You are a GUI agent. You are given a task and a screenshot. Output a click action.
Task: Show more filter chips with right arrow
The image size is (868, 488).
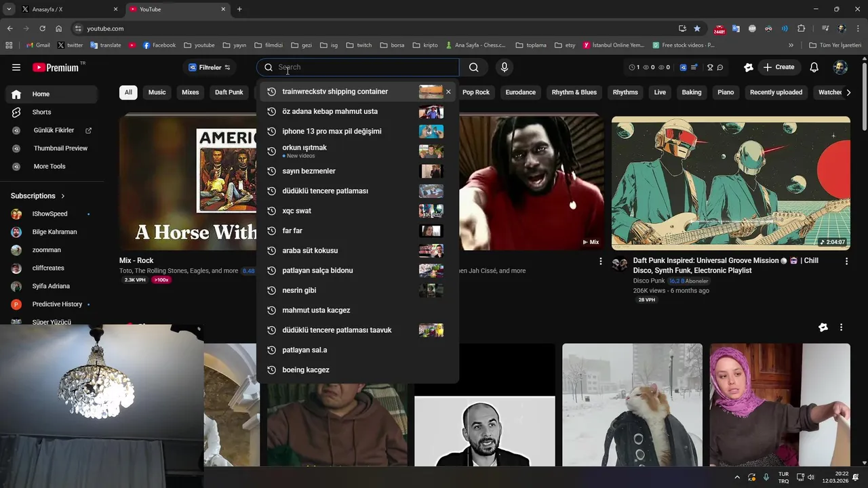pos(848,92)
